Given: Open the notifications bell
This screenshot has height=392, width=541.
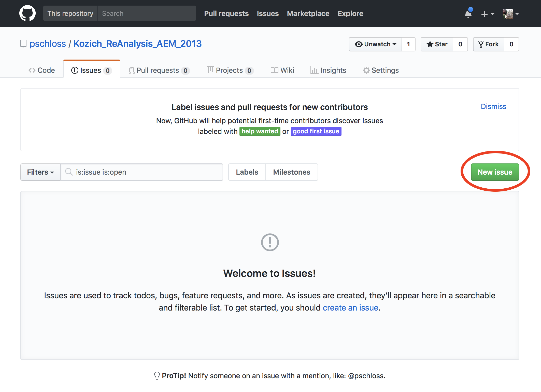Looking at the screenshot, I should tap(468, 13).
